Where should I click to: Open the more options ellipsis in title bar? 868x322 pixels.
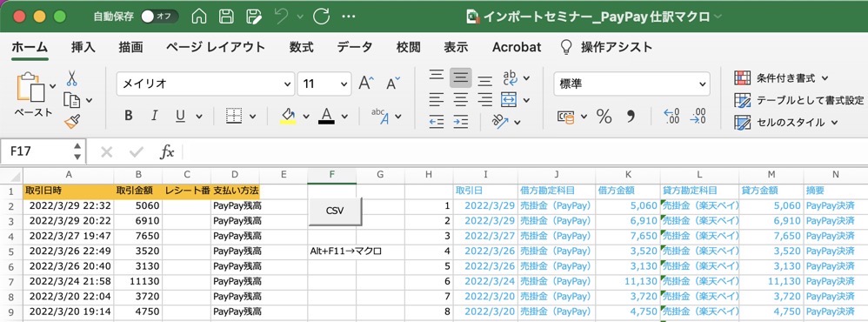click(x=349, y=16)
